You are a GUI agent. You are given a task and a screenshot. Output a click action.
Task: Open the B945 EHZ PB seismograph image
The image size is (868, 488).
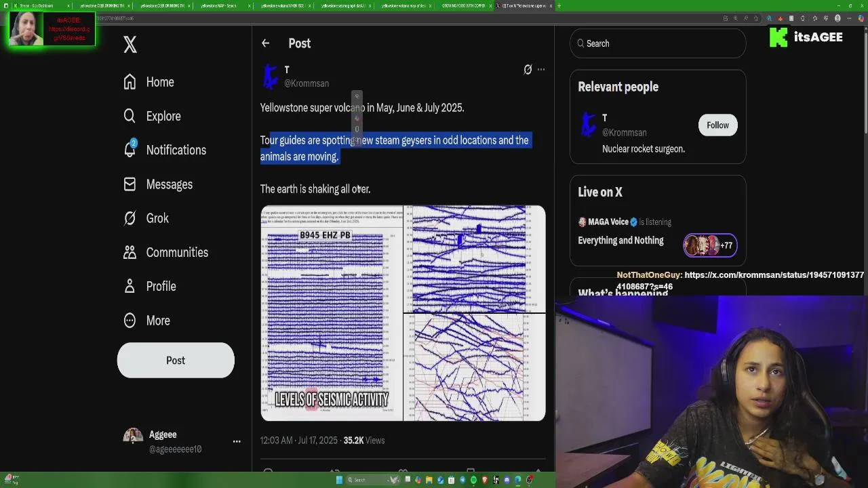click(332, 313)
